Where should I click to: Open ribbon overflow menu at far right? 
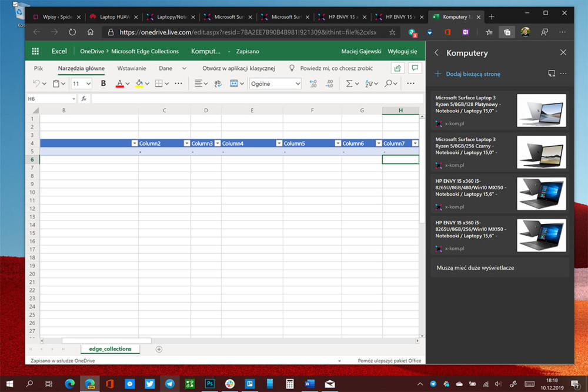410,83
